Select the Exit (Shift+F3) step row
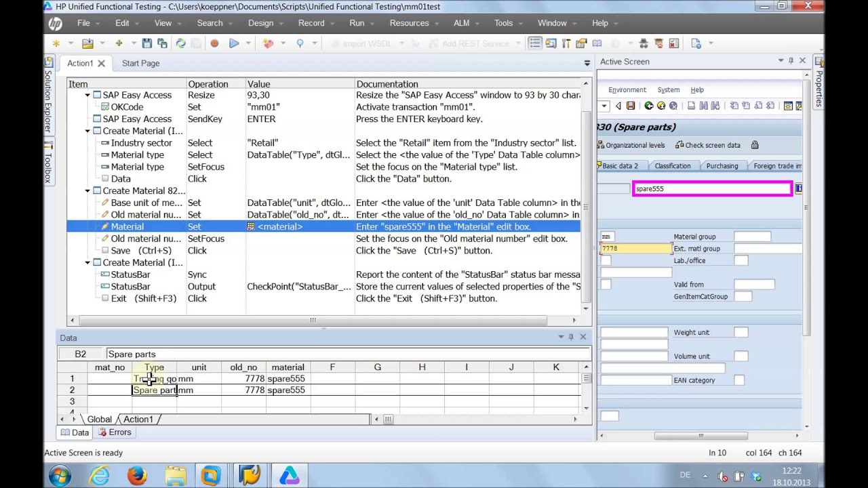 click(323, 298)
